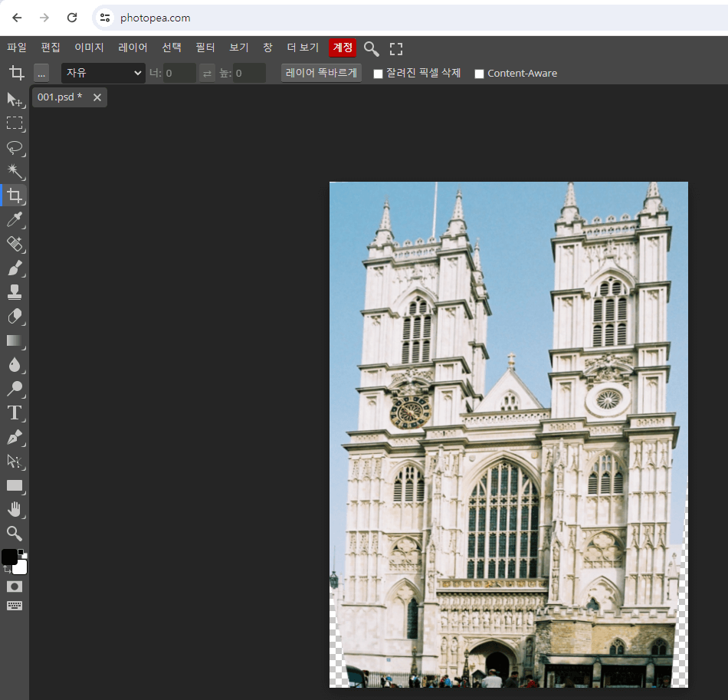The image size is (728, 700).
Task: Click the keyboard icon in toolbar
Action: tap(15, 606)
